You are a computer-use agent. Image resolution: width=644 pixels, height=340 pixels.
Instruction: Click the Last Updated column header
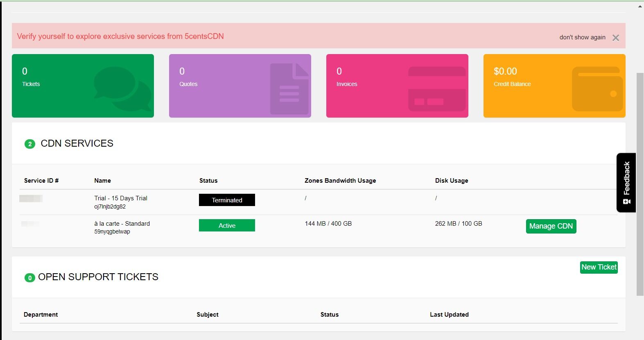click(449, 314)
